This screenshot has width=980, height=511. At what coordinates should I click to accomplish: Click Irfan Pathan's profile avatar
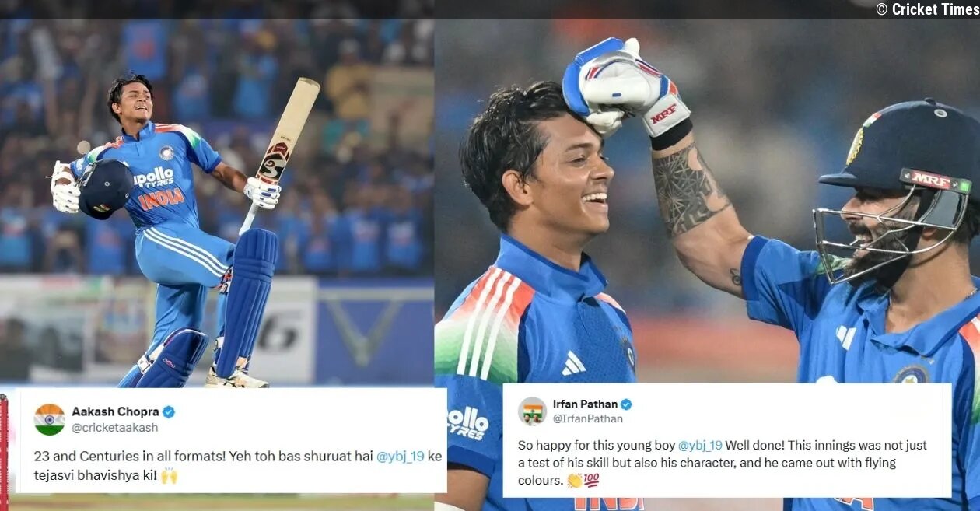[533, 411]
